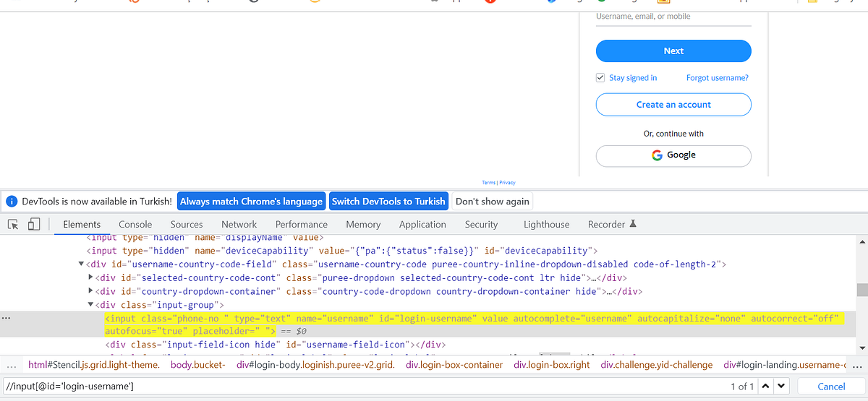Select the displayName hidden input node
Image resolution: width=868 pixels, height=401 pixels.
pos(205,238)
